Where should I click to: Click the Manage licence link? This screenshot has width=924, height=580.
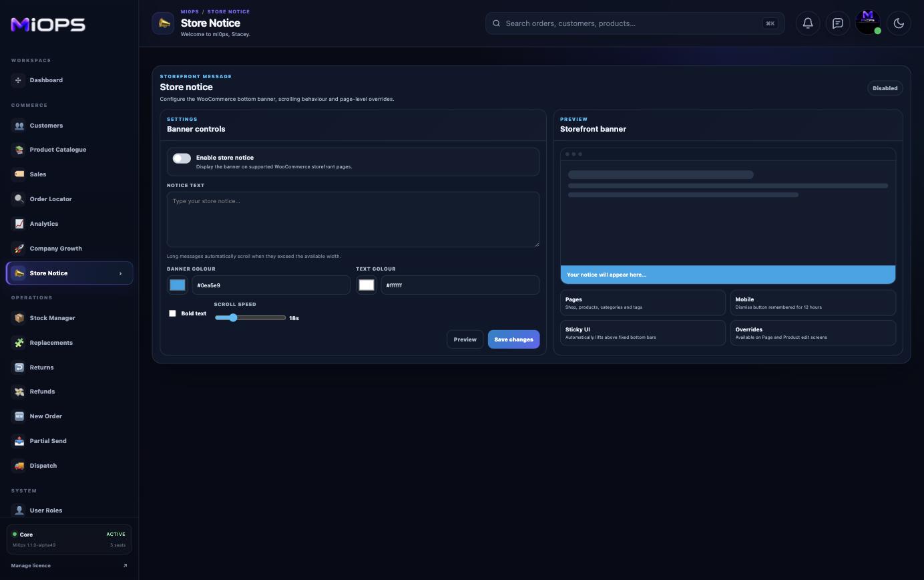[x=31, y=566]
